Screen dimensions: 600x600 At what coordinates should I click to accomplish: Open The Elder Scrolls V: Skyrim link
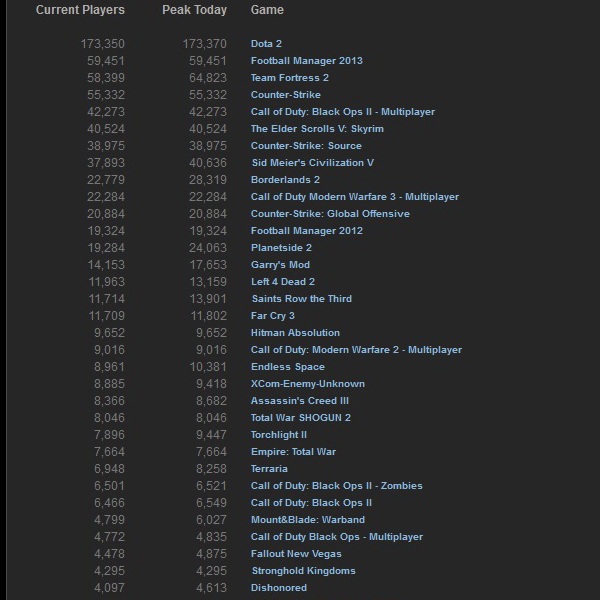coord(317,129)
